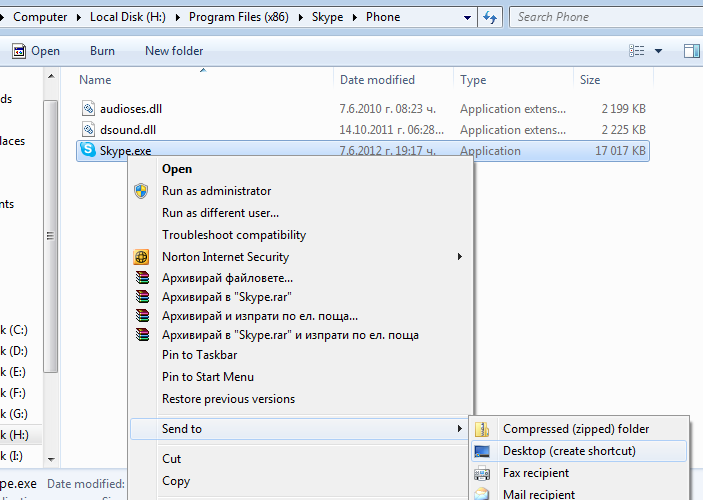Open the address bar history dropdown

coord(467,18)
